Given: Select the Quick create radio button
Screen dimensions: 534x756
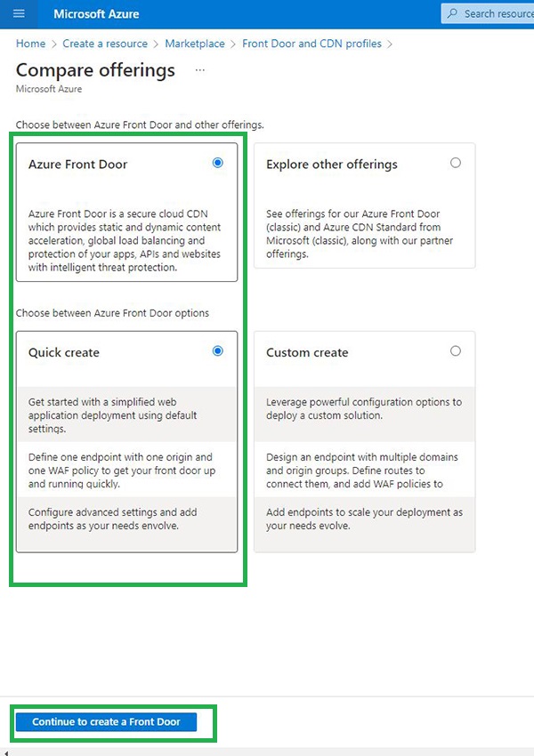Looking at the screenshot, I should coord(218,351).
